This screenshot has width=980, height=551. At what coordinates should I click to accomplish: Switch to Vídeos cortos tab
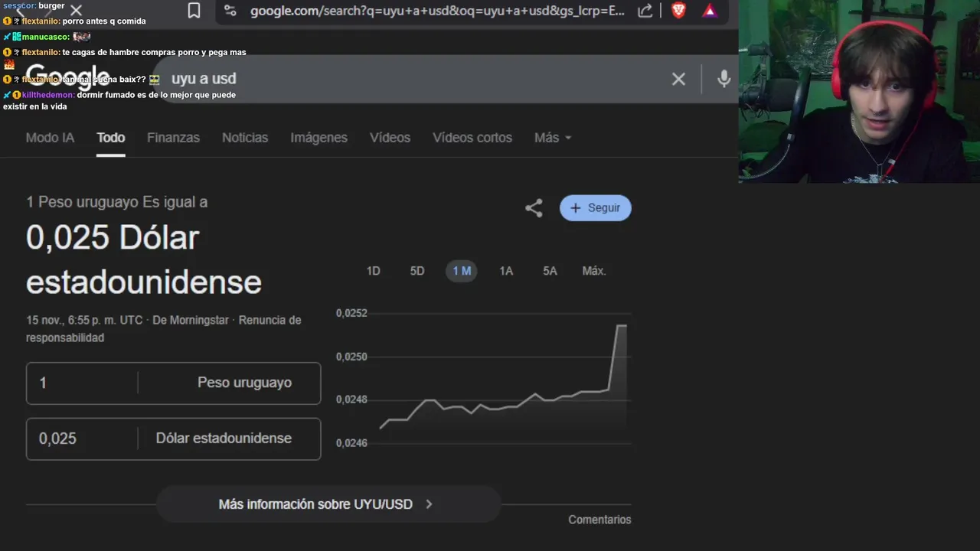(472, 138)
